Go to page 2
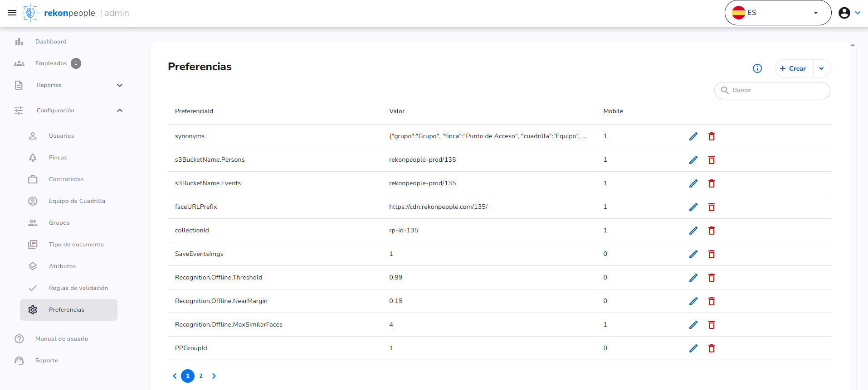This screenshot has width=868, height=390. click(201, 376)
